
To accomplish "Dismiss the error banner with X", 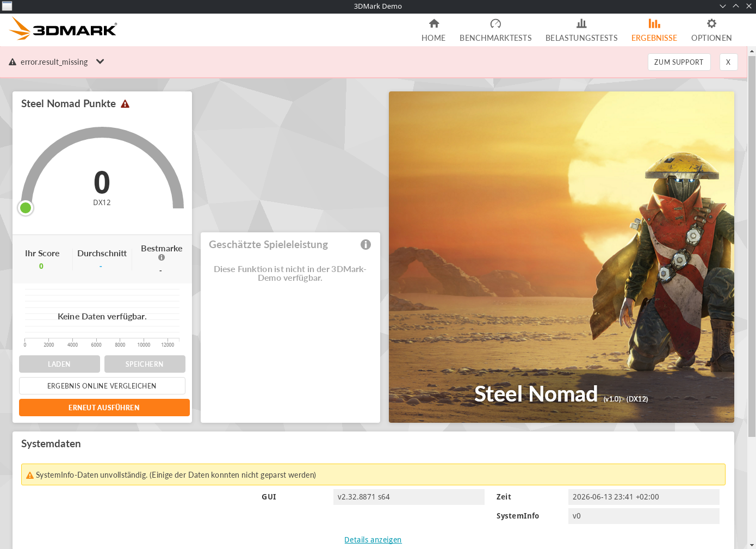I will coord(728,62).
